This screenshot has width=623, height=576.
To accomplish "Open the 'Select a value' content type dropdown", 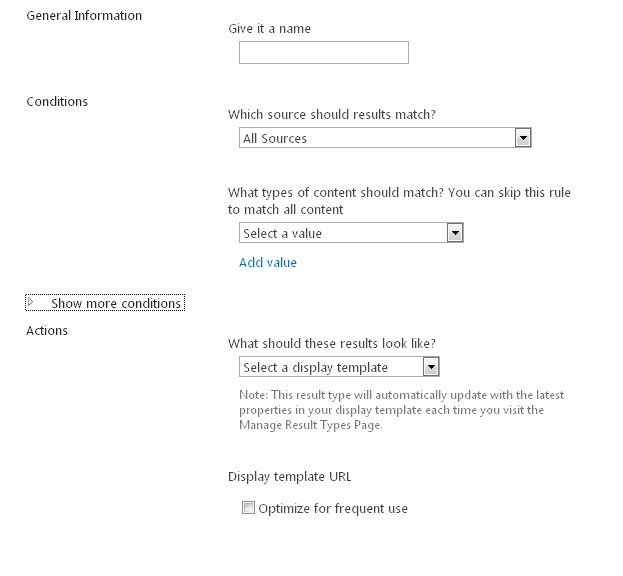I will 343,233.
